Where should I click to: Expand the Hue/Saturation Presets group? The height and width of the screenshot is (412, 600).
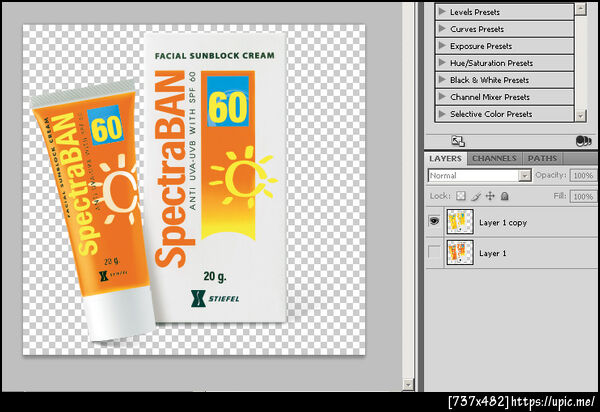(442, 62)
